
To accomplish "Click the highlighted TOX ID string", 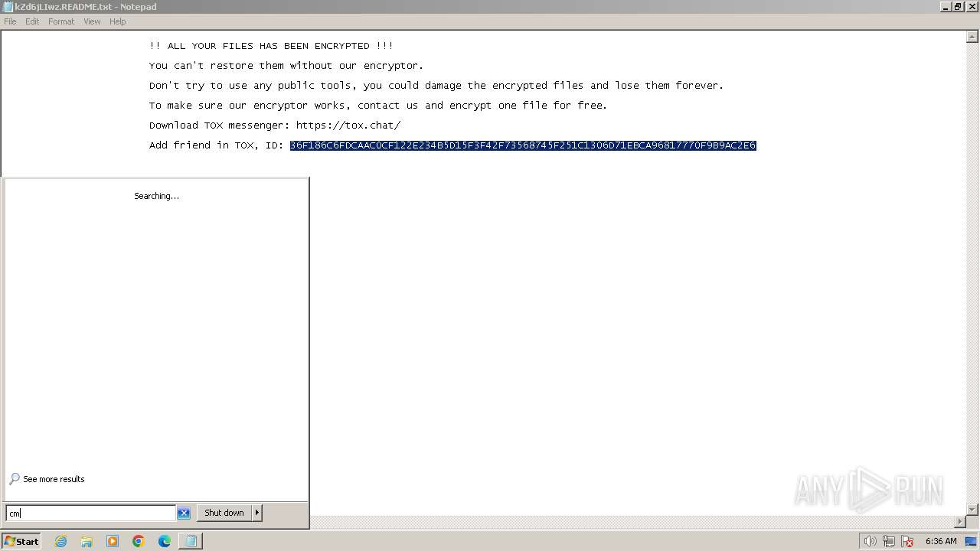I will [523, 145].
